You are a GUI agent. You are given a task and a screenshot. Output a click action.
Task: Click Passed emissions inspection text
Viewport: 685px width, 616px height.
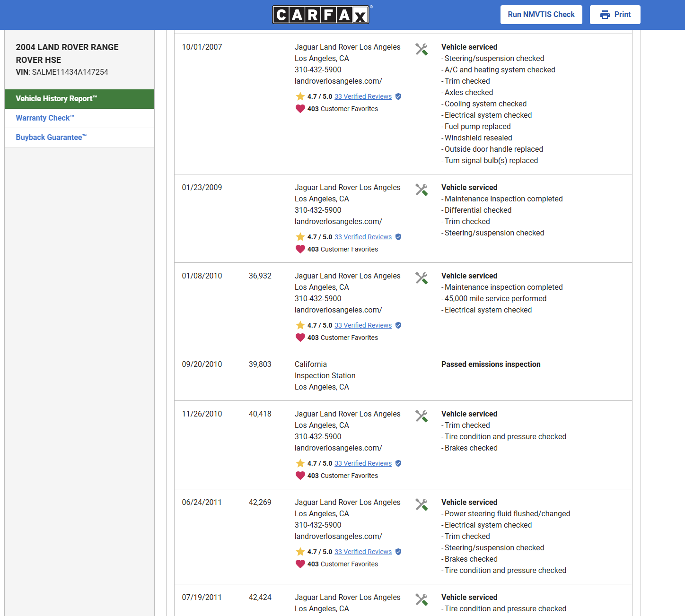tap(491, 364)
